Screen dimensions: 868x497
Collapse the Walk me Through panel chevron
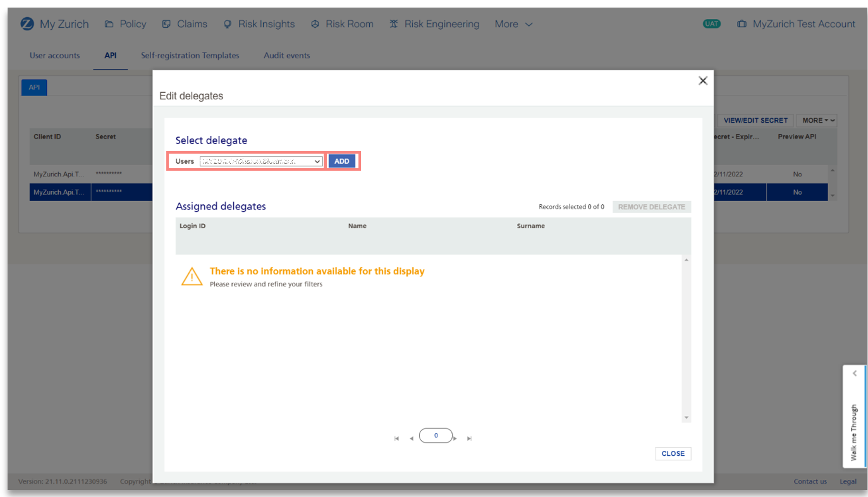(854, 374)
